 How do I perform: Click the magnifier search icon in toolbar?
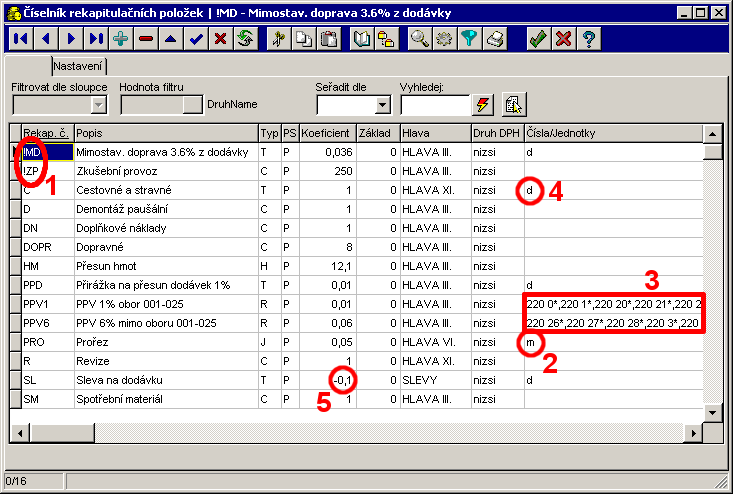420,39
